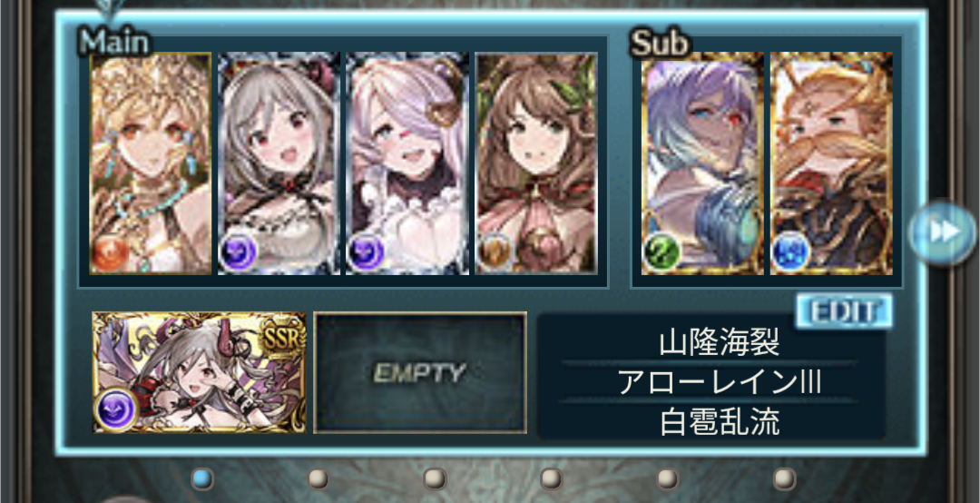The width and height of the screenshot is (980, 503).
Task: Open the SSR summon card
Action: tap(200, 372)
